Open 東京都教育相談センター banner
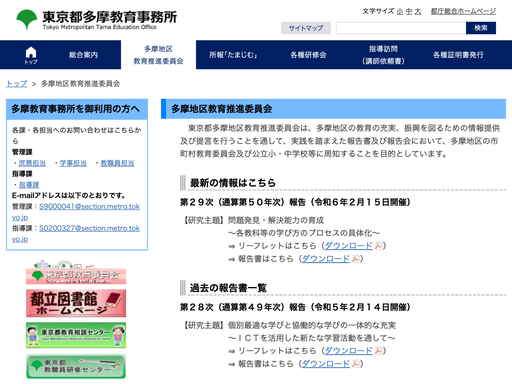Screen dimensions: 512x384 (x=76, y=335)
